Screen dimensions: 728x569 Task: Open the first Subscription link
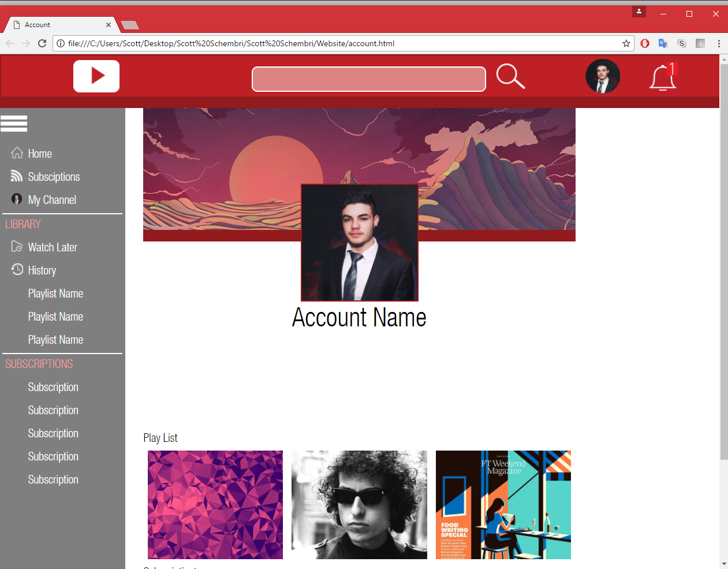(x=53, y=387)
